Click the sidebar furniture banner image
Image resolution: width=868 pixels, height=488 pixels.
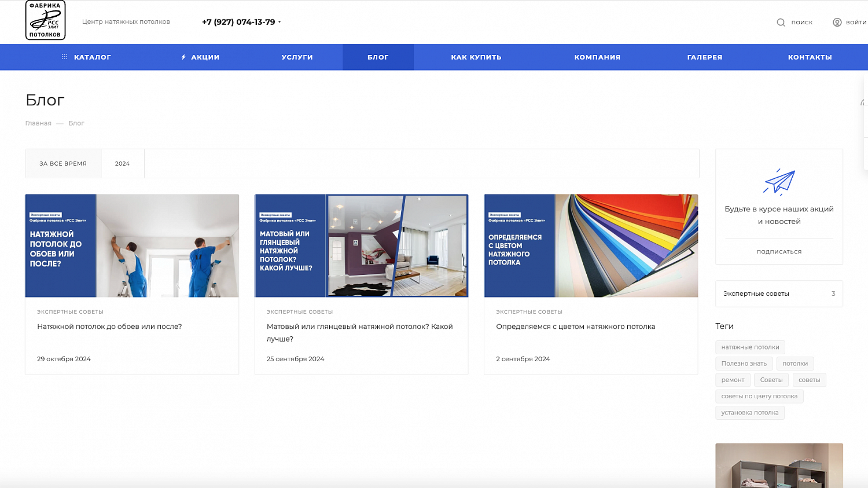pos(779,465)
